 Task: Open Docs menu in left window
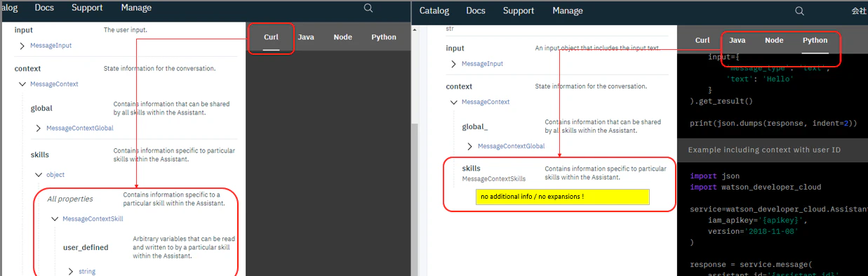(x=44, y=8)
